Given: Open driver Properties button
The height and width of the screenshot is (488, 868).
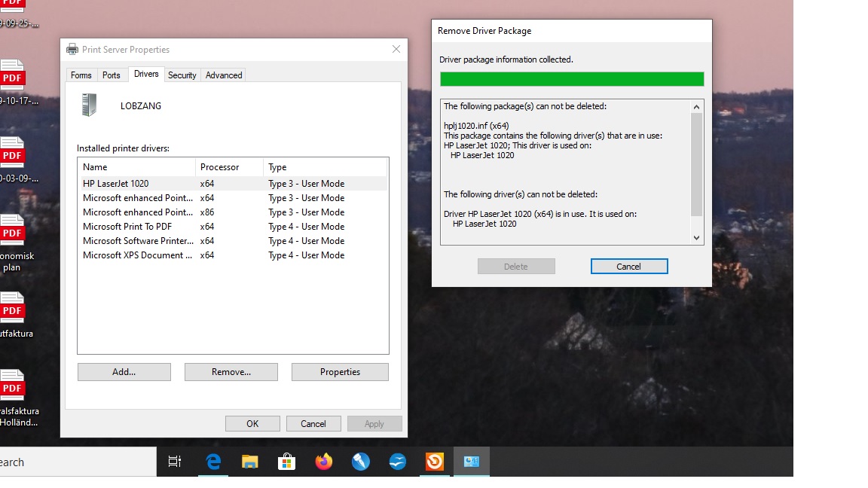Looking at the screenshot, I should click(340, 372).
